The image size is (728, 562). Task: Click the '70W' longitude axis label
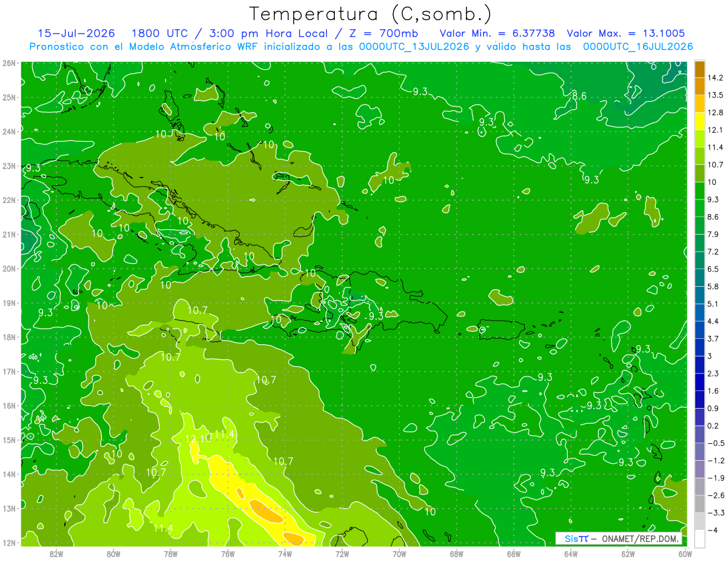[399, 553]
